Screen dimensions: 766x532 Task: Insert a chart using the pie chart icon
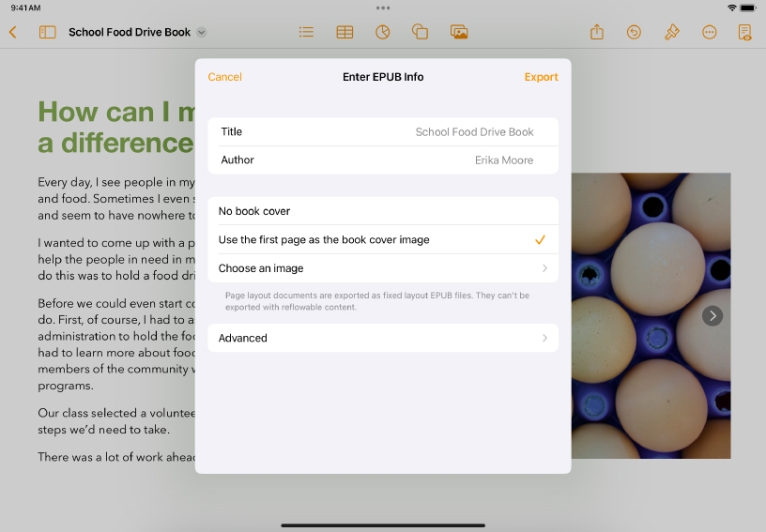[382, 32]
